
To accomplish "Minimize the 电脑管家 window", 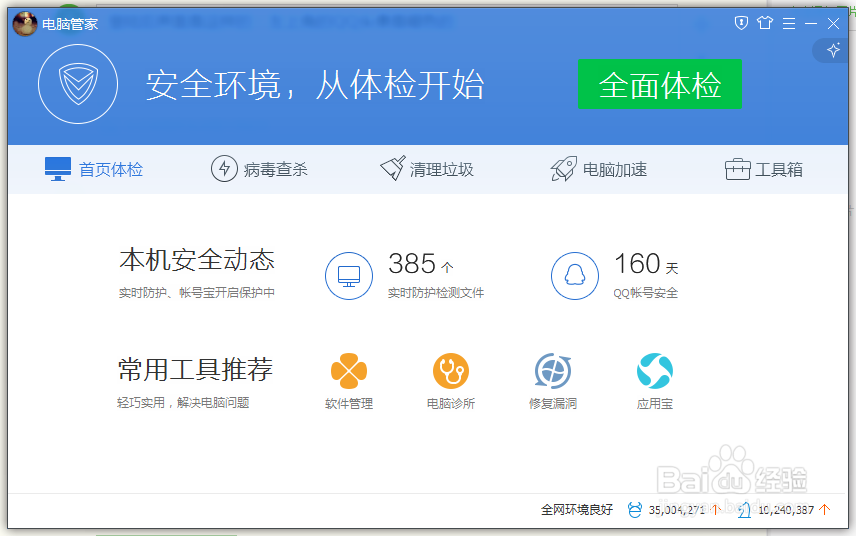I will click(x=811, y=23).
